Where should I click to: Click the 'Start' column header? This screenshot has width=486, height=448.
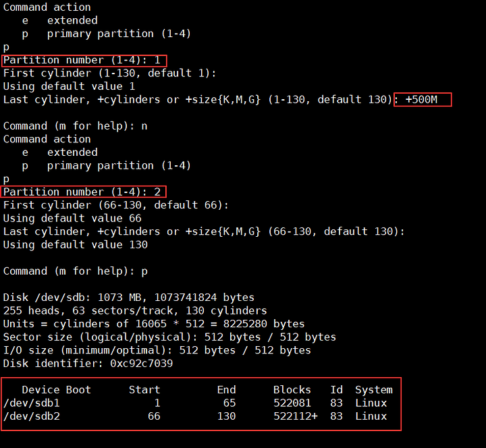click(144, 390)
